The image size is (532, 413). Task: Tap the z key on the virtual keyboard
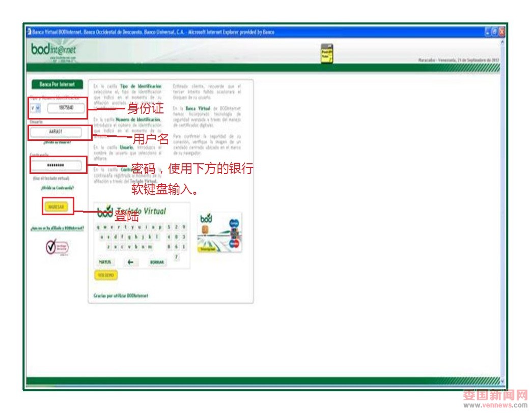pos(108,247)
